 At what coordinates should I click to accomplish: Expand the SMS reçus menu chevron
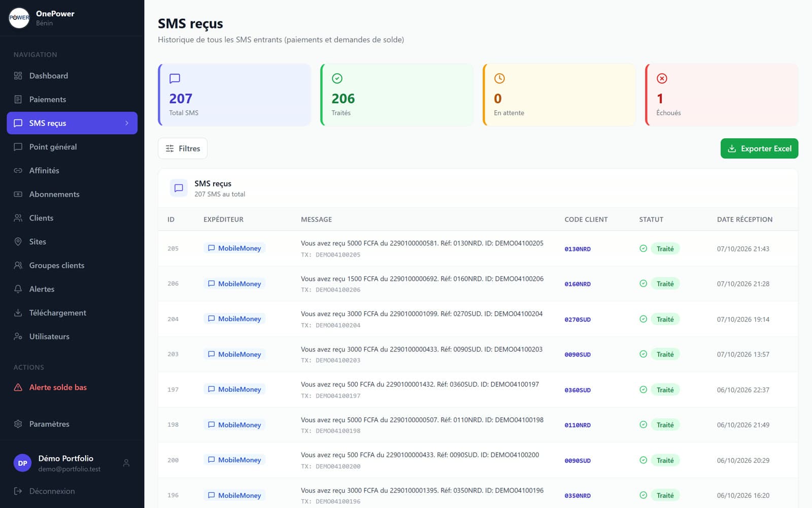coord(127,123)
